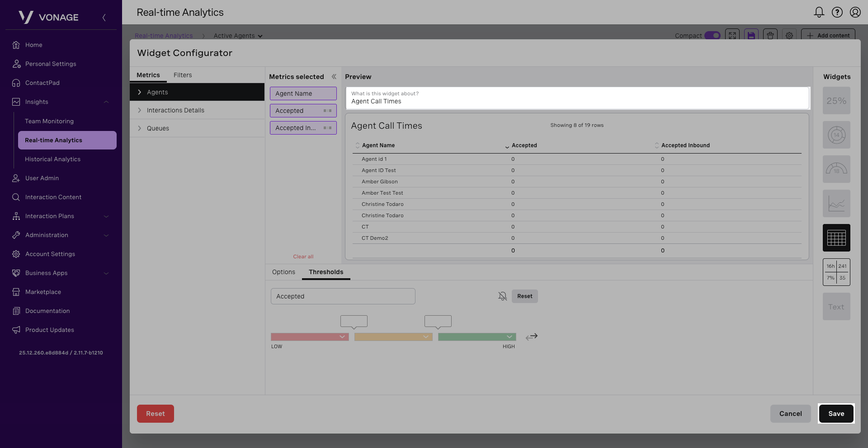Toggle the Compact view switch
The width and height of the screenshot is (868, 448).
pos(712,36)
